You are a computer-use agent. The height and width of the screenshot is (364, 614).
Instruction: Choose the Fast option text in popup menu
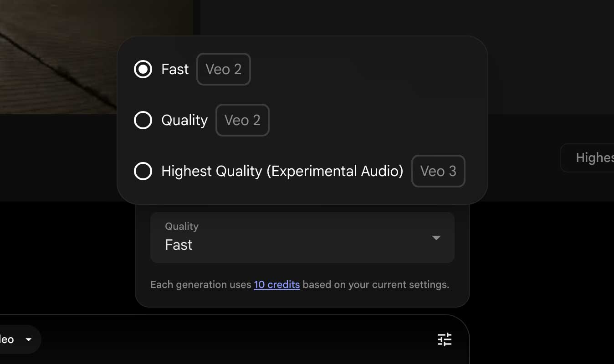(175, 69)
